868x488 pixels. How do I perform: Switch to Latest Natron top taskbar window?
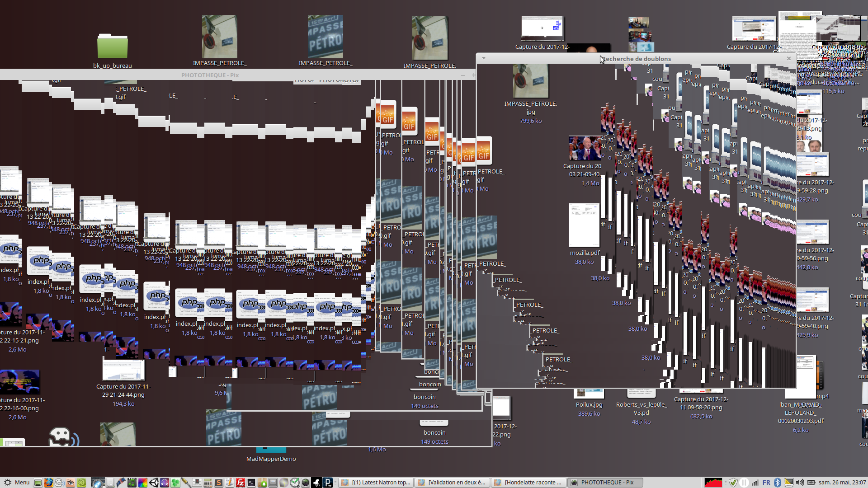(x=376, y=483)
